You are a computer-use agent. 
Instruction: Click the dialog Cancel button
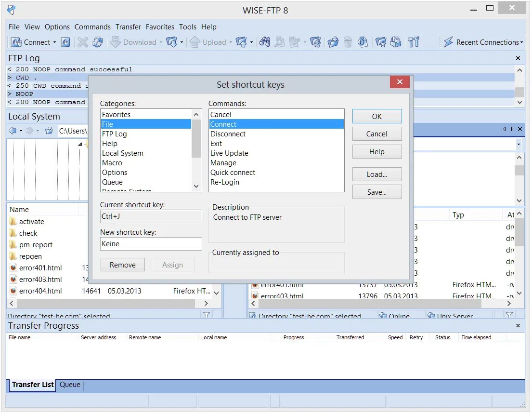(377, 134)
